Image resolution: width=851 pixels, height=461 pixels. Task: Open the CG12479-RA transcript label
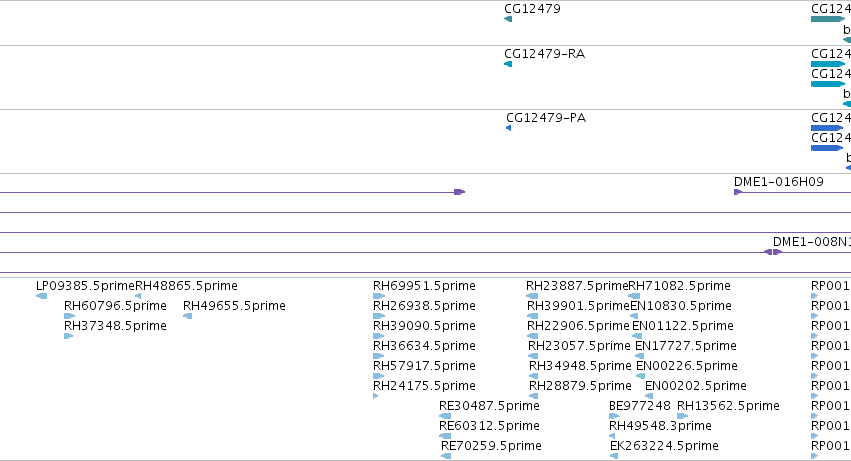coord(544,54)
